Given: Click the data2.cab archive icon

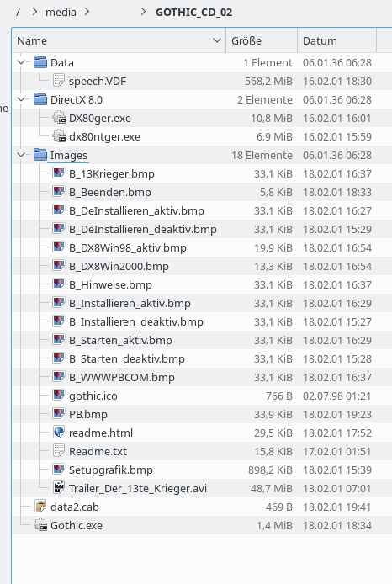Looking at the screenshot, I should [x=40, y=506].
